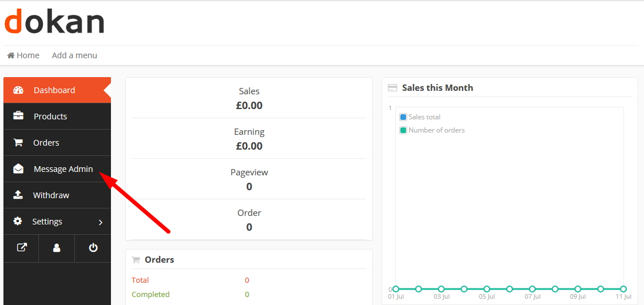The width and height of the screenshot is (644, 305).
Task: Click the Settings gear icon
Action: [17, 222]
